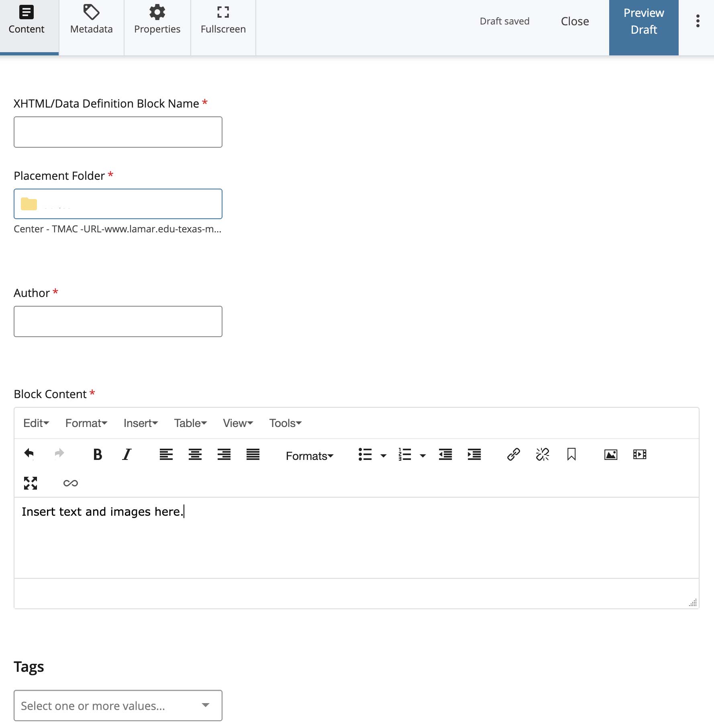Open the Insert/edit image tool
714x728 pixels.
[610, 455]
